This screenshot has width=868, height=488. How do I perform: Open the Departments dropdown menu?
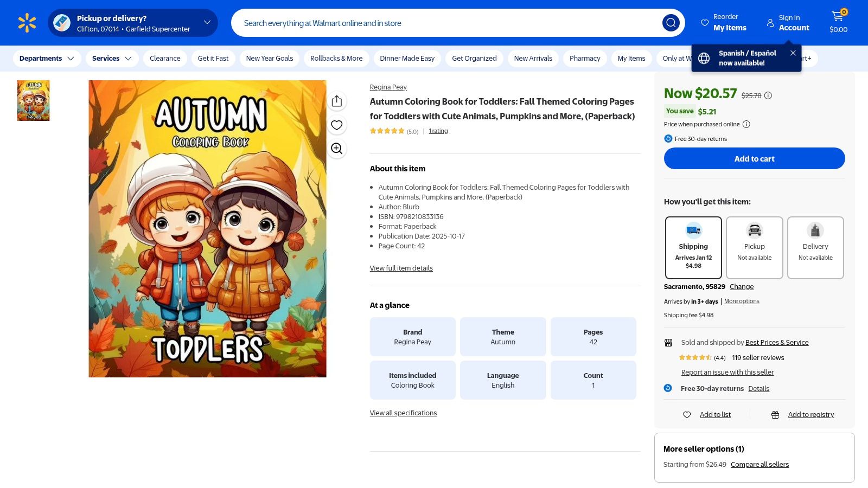click(47, 59)
